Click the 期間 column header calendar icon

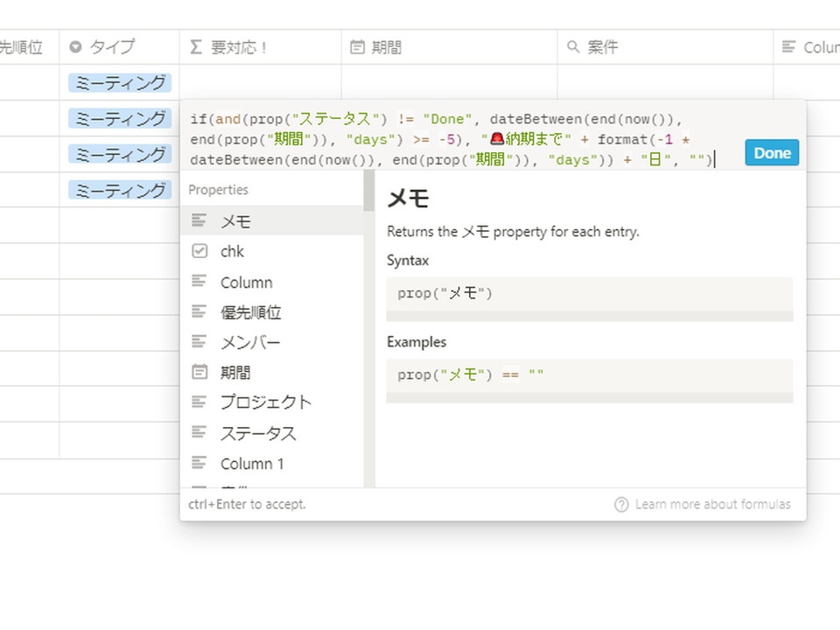(357, 47)
